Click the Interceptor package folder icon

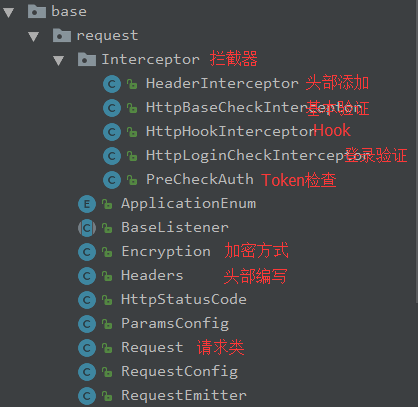[x=87, y=59]
